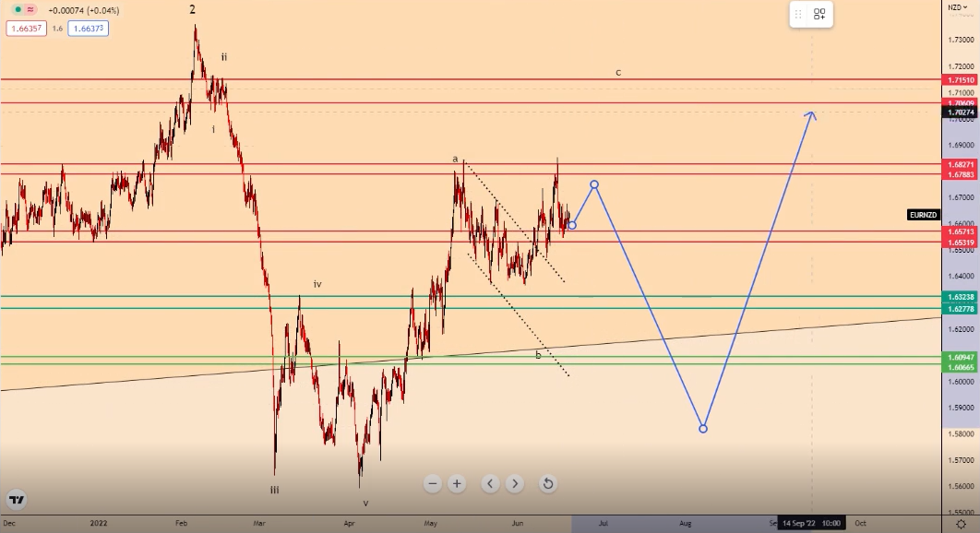980x533 pixels.
Task: Open chart settings gear in bottom-right corner
Action: pos(961,523)
